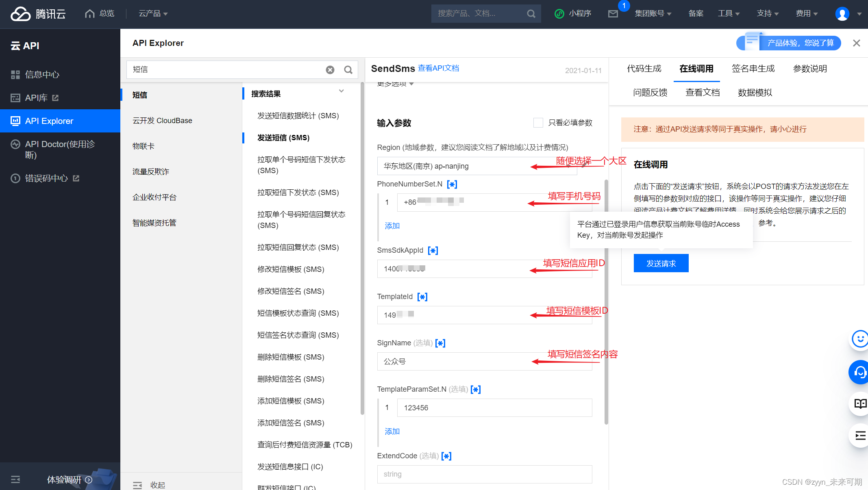The image size is (868, 490).
Task: Select API Explorer in sidebar
Action: (60, 121)
